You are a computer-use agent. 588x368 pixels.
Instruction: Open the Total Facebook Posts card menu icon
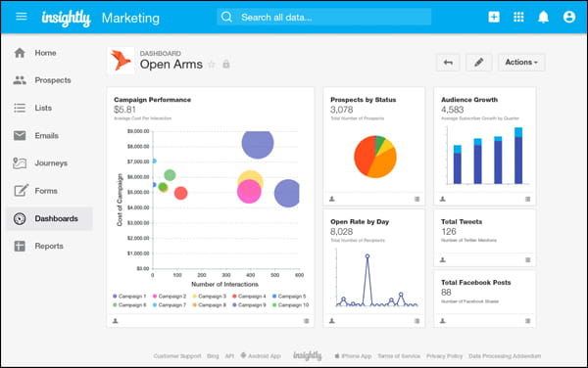(x=527, y=321)
